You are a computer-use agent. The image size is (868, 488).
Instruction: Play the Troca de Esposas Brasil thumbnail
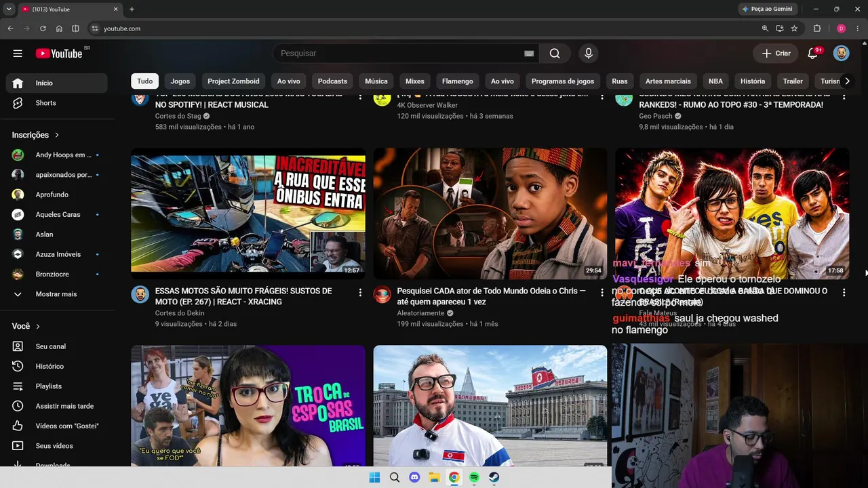click(248, 406)
